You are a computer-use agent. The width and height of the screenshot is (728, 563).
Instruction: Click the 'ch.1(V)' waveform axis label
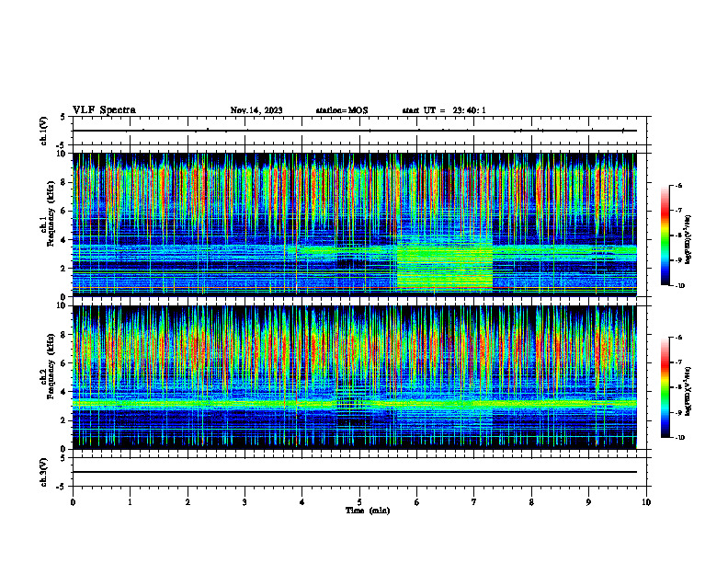point(43,131)
